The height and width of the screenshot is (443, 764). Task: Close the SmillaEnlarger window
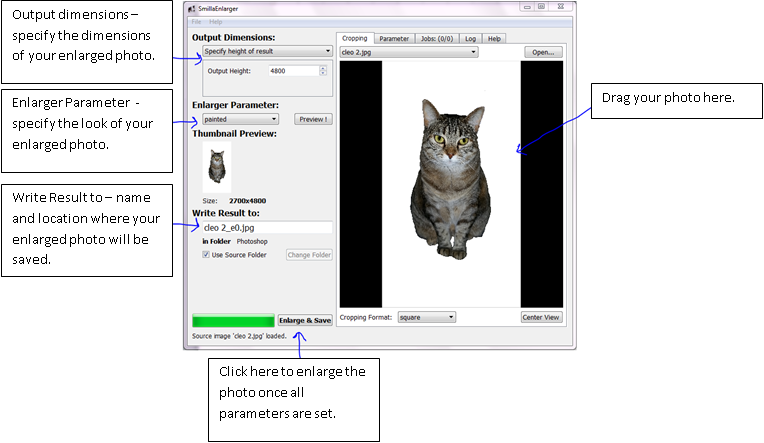tap(560, 7)
